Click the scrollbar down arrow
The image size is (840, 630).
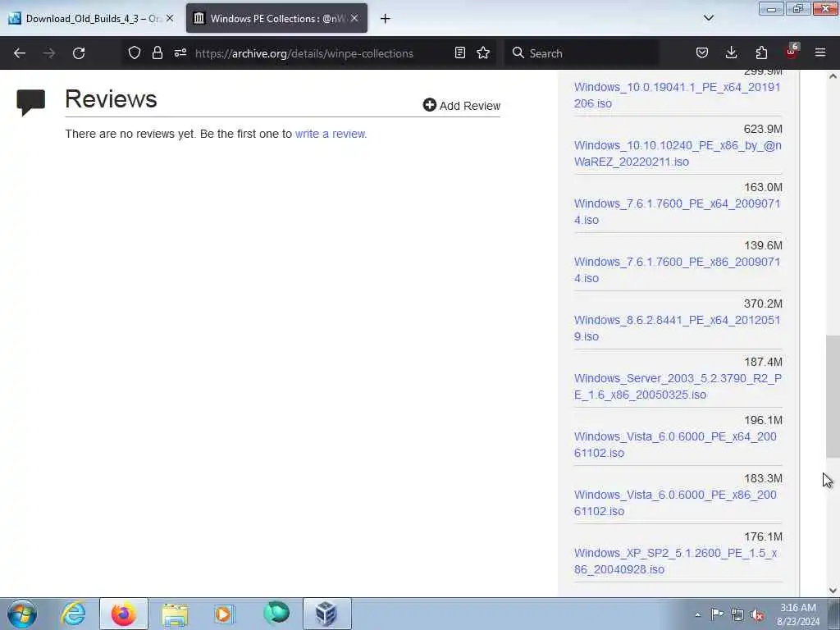click(x=833, y=591)
